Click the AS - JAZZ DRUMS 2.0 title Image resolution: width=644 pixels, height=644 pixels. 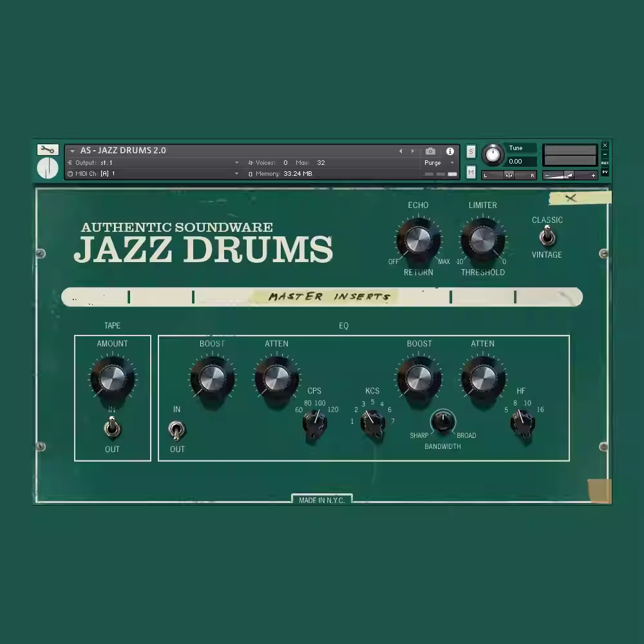(x=123, y=150)
